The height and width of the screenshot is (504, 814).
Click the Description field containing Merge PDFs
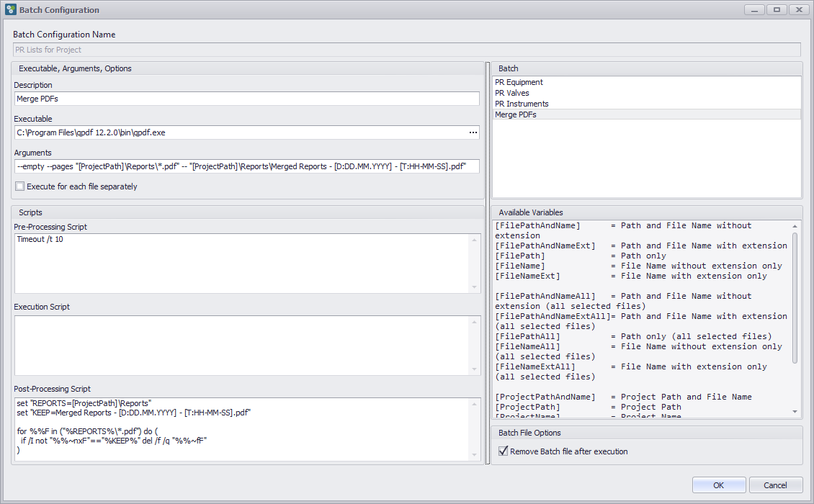[x=245, y=99]
